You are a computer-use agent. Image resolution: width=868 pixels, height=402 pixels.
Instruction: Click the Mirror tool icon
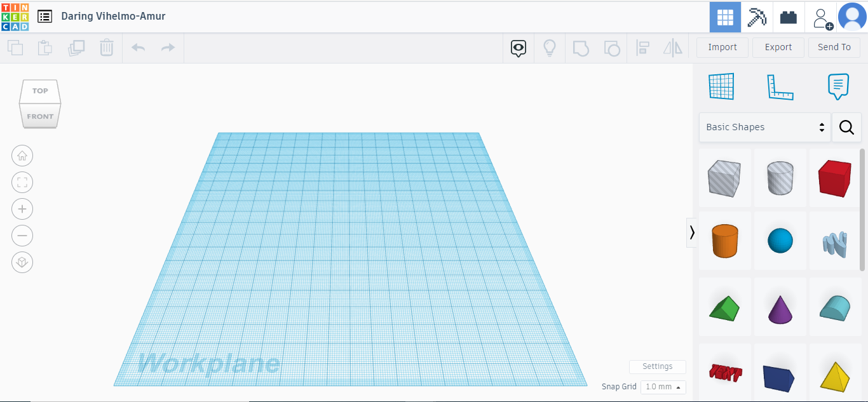pyautogui.click(x=672, y=48)
